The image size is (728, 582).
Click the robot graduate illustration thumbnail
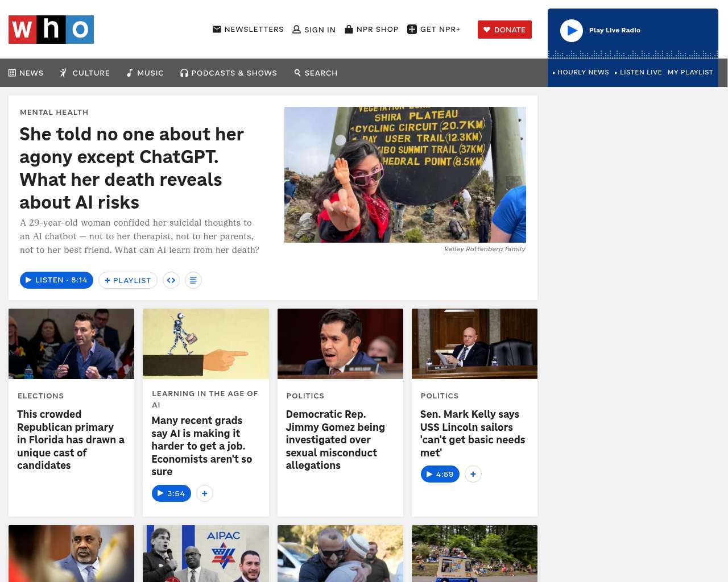206,344
